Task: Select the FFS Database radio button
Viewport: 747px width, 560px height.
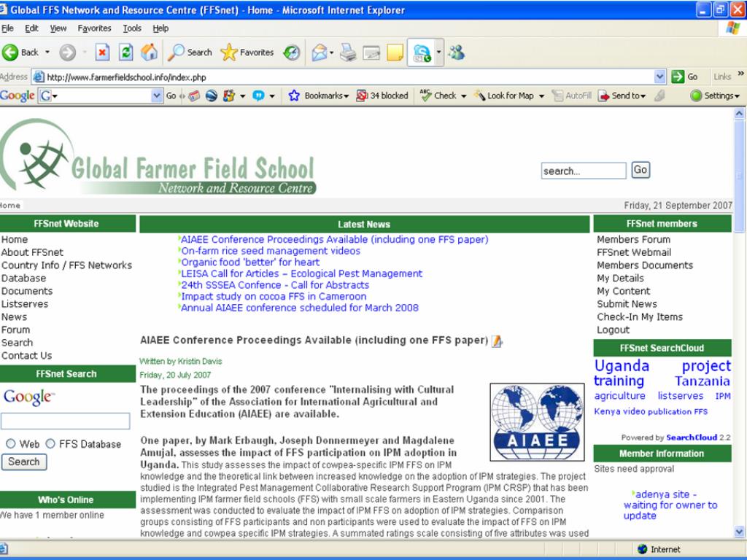Action: coord(50,444)
